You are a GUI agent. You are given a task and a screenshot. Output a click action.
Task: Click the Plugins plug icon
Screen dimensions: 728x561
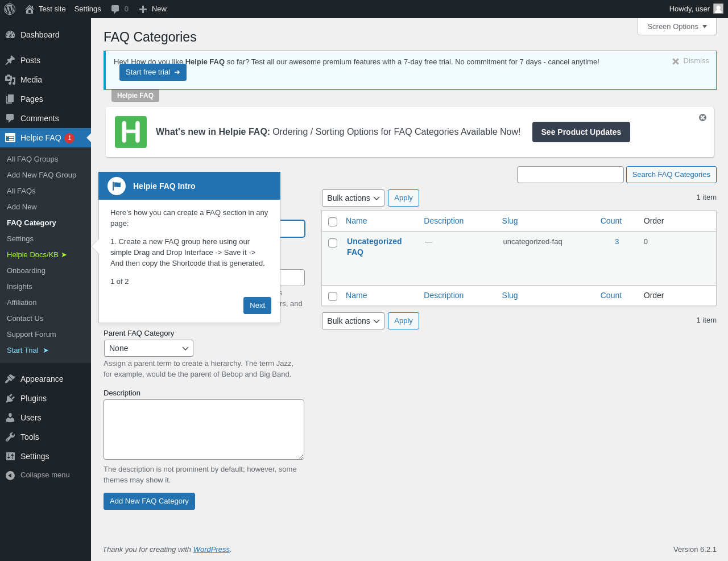point(10,398)
